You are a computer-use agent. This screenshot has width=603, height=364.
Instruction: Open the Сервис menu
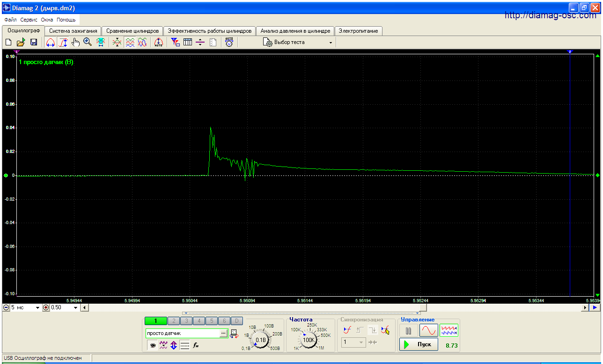click(x=29, y=20)
